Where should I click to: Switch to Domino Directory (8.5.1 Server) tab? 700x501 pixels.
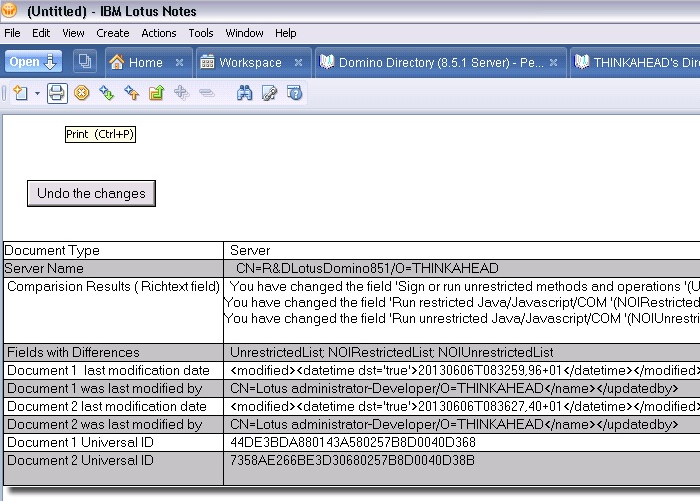click(x=441, y=63)
